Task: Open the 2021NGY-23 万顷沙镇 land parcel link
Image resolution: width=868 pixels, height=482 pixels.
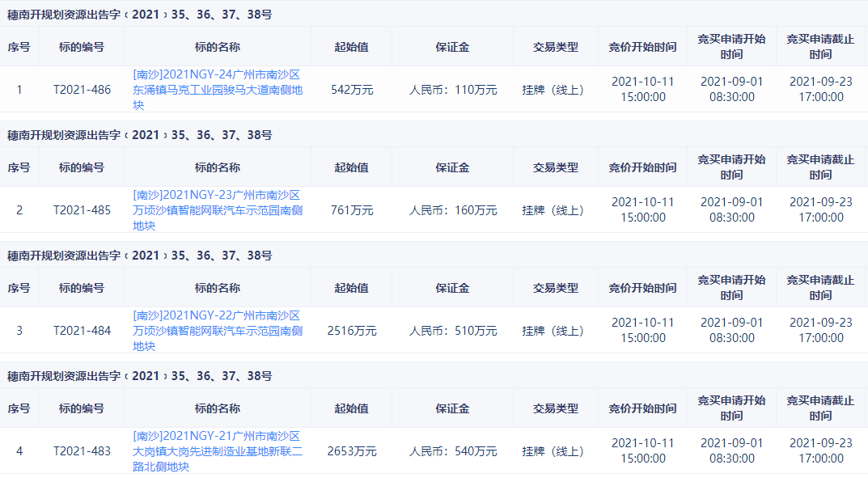Action: click(x=218, y=210)
